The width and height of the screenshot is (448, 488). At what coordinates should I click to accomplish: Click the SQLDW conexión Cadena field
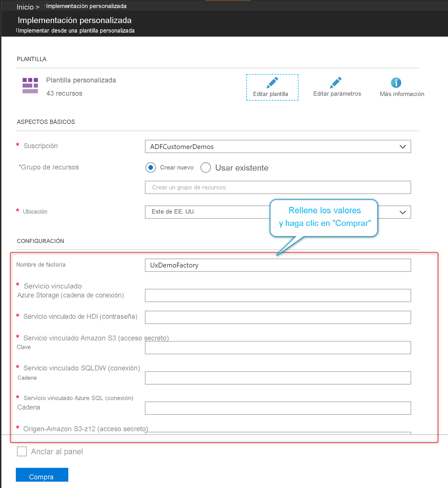(x=278, y=378)
